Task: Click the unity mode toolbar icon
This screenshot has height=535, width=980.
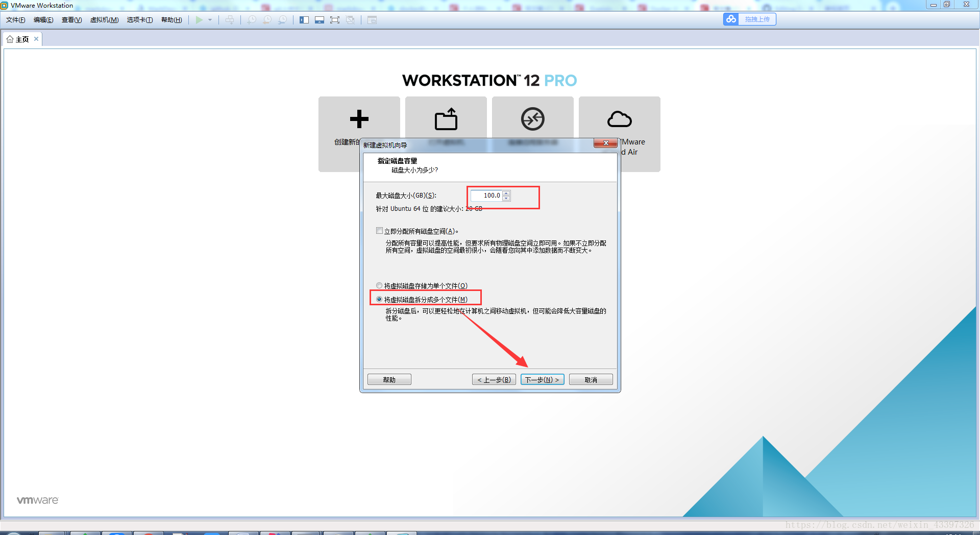Action: (350, 20)
